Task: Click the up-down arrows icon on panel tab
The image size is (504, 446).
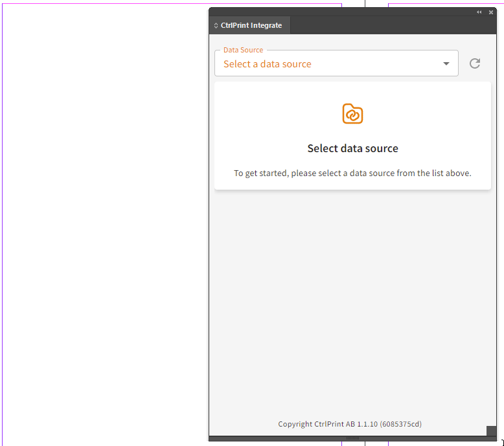Action: pos(216,26)
